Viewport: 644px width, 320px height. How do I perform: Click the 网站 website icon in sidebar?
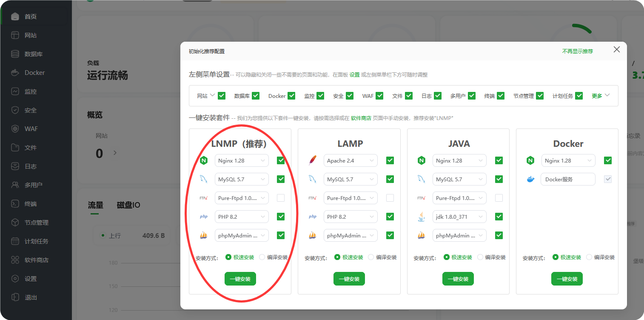(x=15, y=35)
